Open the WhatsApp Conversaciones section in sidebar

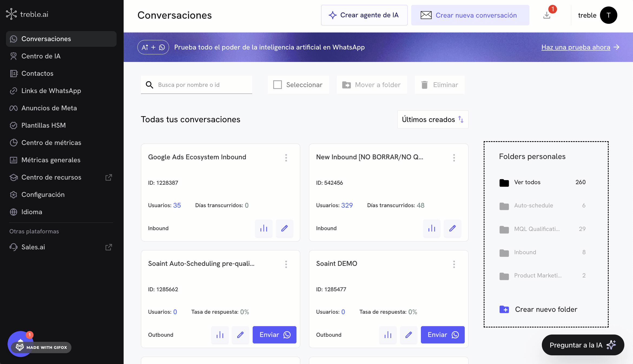(46, 39)
